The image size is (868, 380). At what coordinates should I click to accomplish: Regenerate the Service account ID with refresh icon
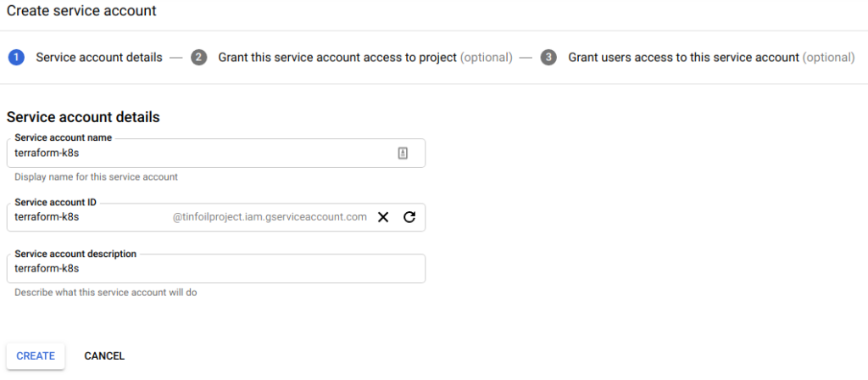pyautogui.click(x=409, y=217)
